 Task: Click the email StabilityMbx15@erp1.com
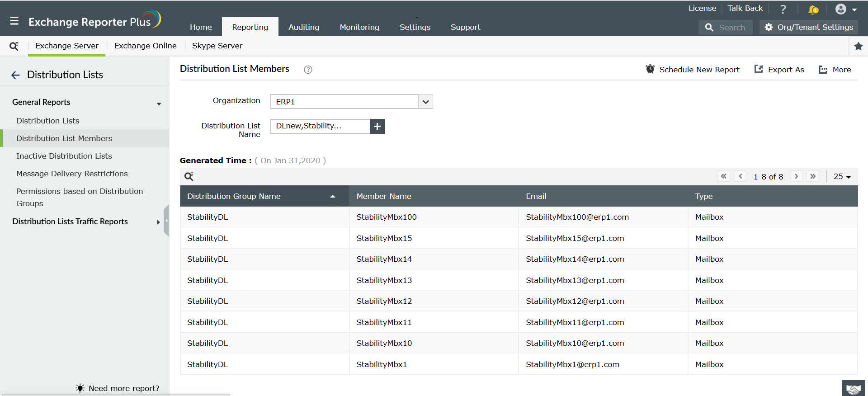pos(575,238)
